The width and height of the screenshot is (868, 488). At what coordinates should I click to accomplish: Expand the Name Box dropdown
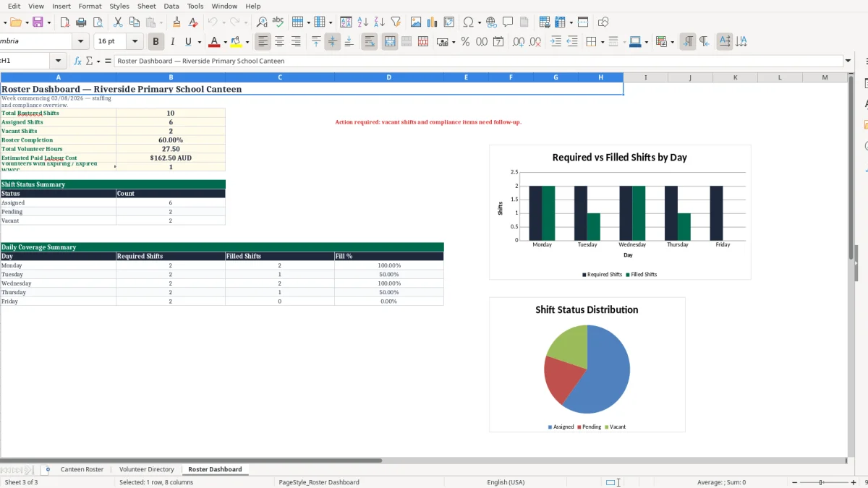59,61
